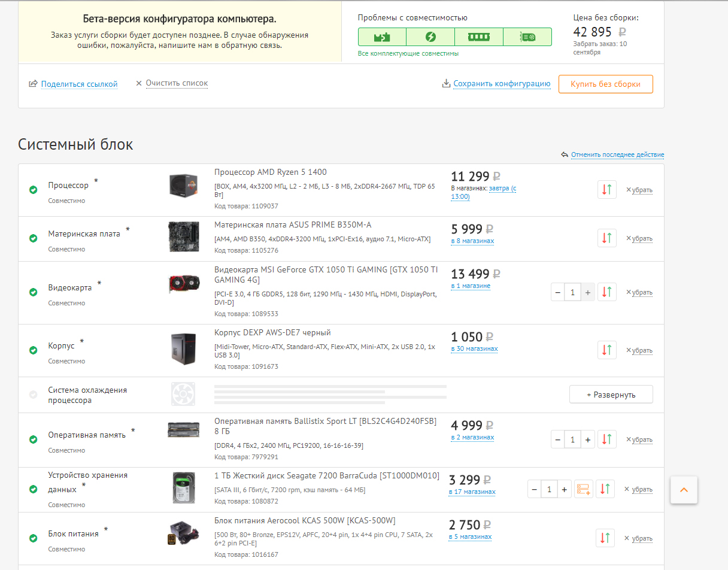The height and width of the screenshot is (570, 728).
Task: Swap the Ballistix Sport LT memory
Action: coord(607,439)
